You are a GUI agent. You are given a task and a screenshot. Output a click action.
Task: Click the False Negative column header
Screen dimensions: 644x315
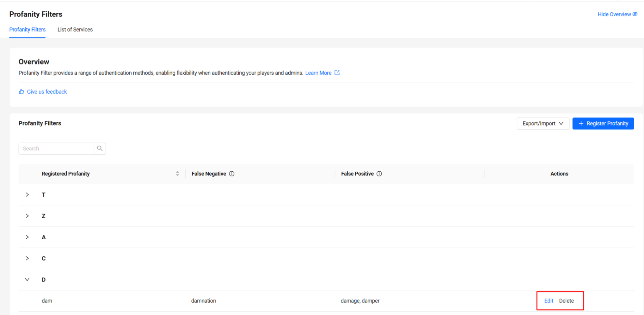click(x=209, y=174)
